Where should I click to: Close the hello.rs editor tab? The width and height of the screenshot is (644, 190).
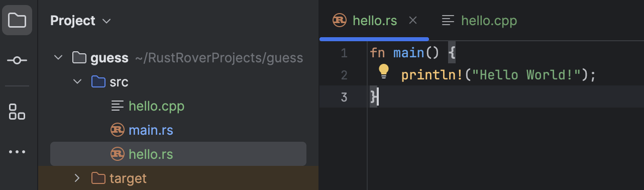(x=413, y=21)
